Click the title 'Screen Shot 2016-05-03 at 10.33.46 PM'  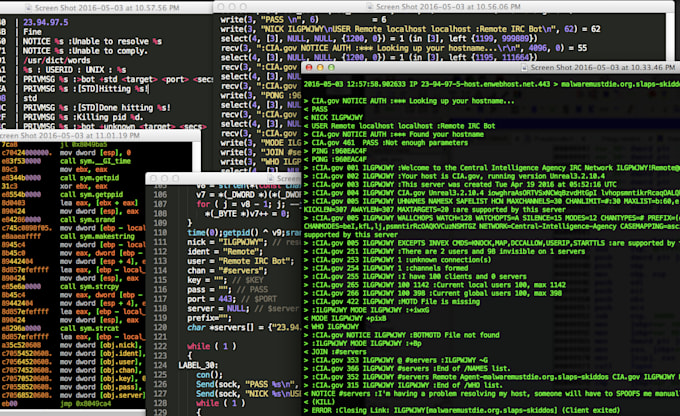[603, 68]
